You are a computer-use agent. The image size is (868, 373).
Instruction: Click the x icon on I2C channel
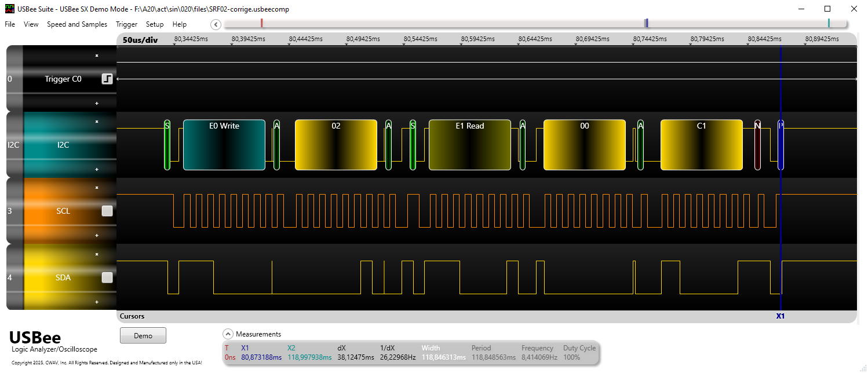pyautogui.click(x=97, y=122)
